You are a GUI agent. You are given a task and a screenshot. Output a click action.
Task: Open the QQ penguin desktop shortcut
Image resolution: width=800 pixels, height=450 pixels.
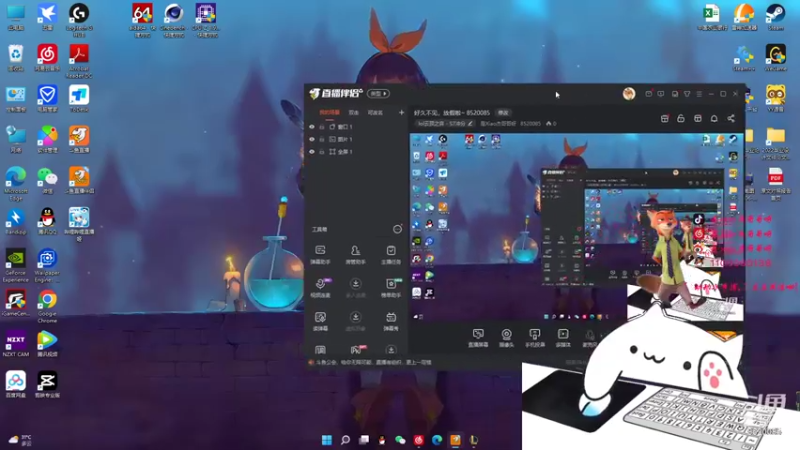(x=47, y=221)
